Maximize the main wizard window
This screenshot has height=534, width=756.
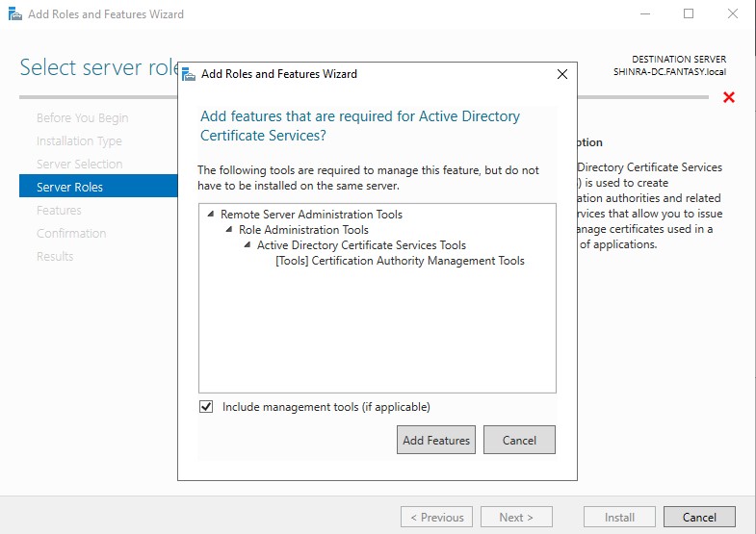click(689, 14)
